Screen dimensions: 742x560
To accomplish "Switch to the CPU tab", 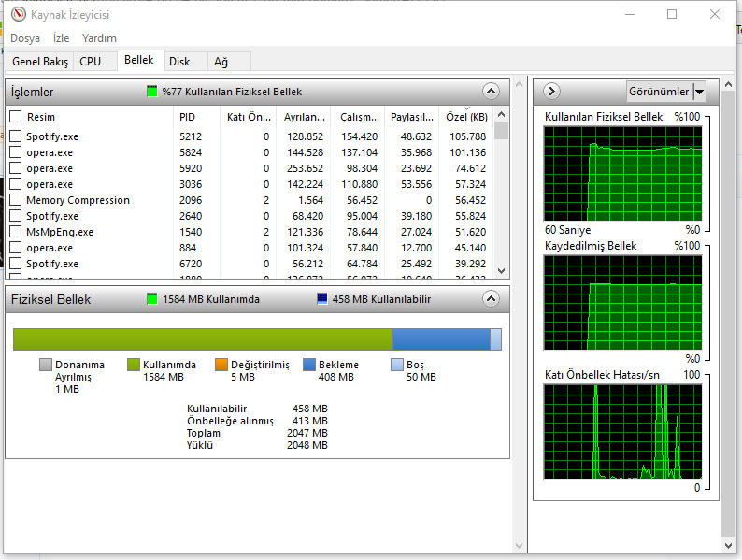I will 91,62.
